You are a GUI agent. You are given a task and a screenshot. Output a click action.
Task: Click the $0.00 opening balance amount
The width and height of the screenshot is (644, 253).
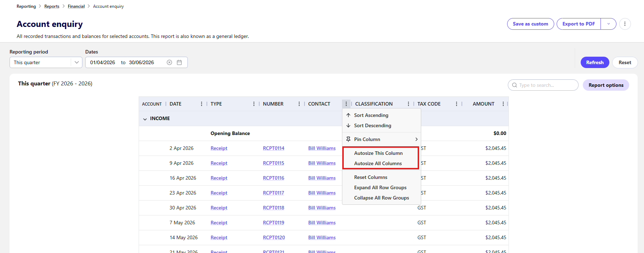[x=500, y=133]
